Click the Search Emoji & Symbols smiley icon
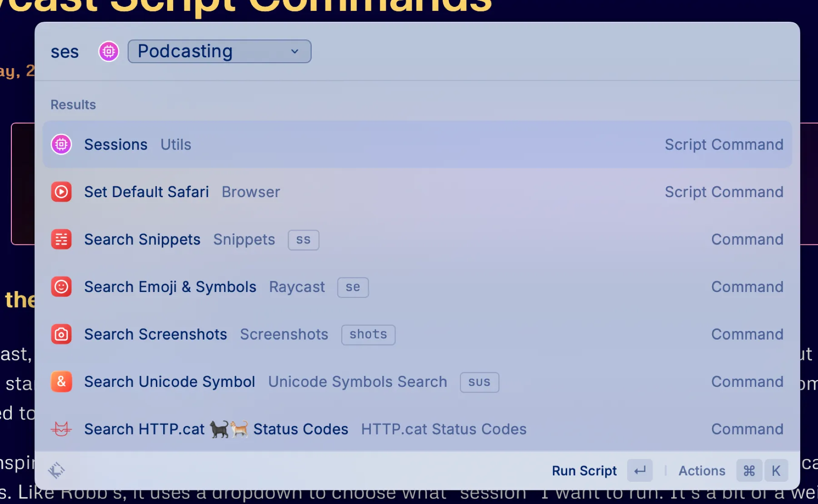This screenshot has height=504, width=818. tap(61, 287)
